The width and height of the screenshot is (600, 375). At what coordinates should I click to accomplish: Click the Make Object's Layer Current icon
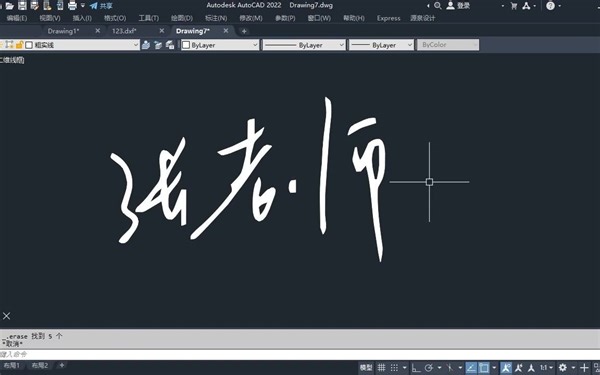coord(145,45)
